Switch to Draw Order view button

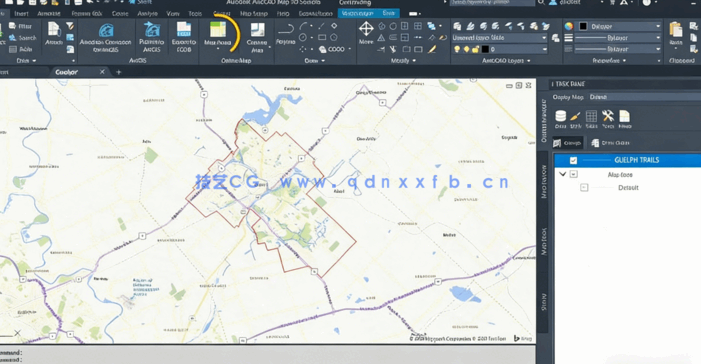pos(610,143)
